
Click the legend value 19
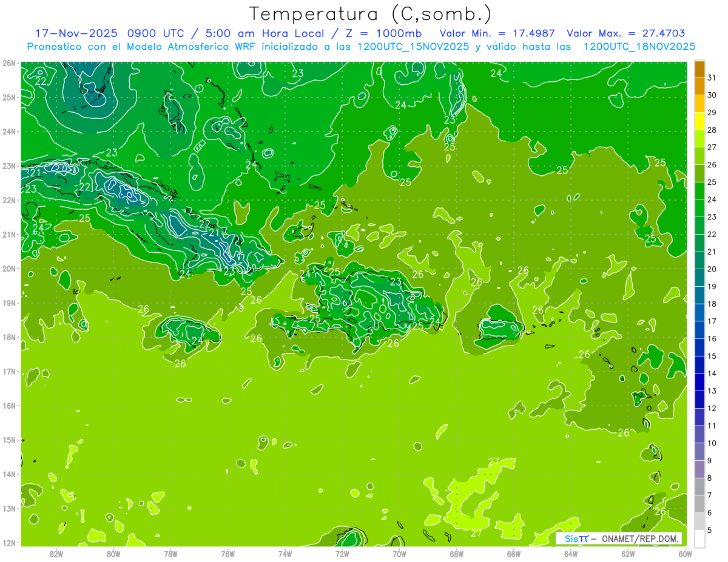[712, 287]
